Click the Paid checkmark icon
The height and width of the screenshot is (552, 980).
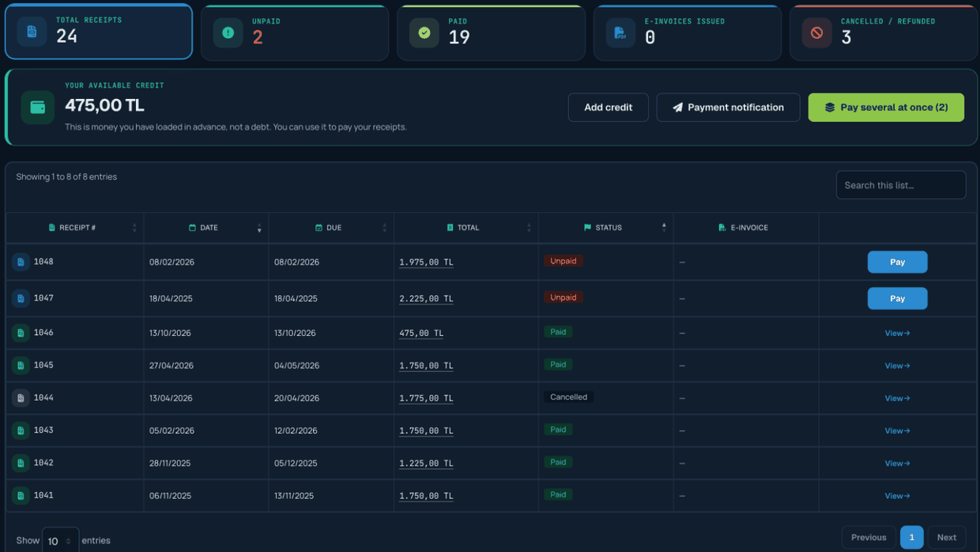coord(424,32)
